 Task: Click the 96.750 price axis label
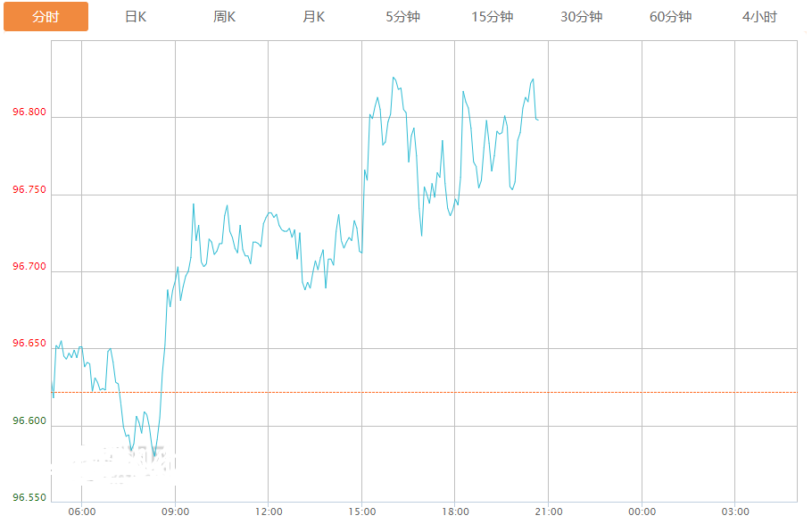coord(29,190)
